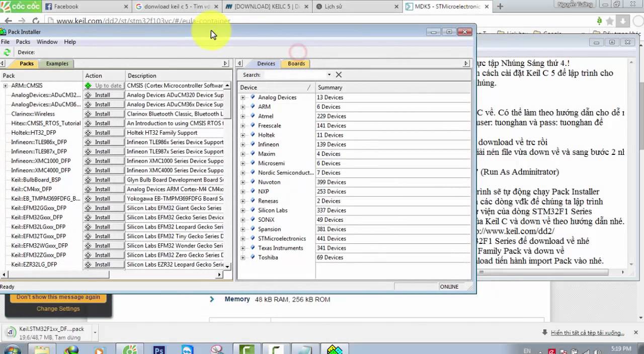Click the Hiển thị tất cả tệp tải xuống link
The image size is (644, 354).
click(588, 333)
